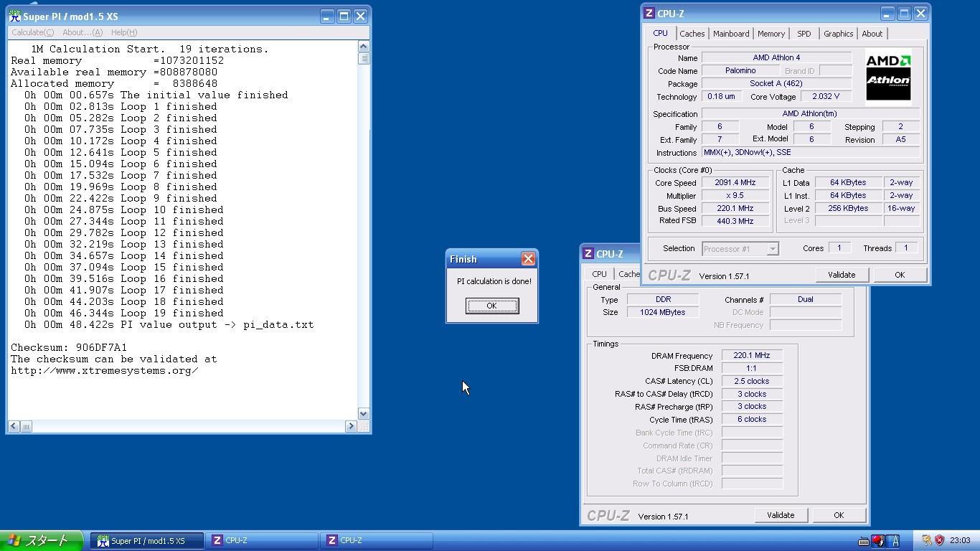Click the 'PI value output -> pi_data.txt' line
980x551 pixels.
(x=169, y=324)
